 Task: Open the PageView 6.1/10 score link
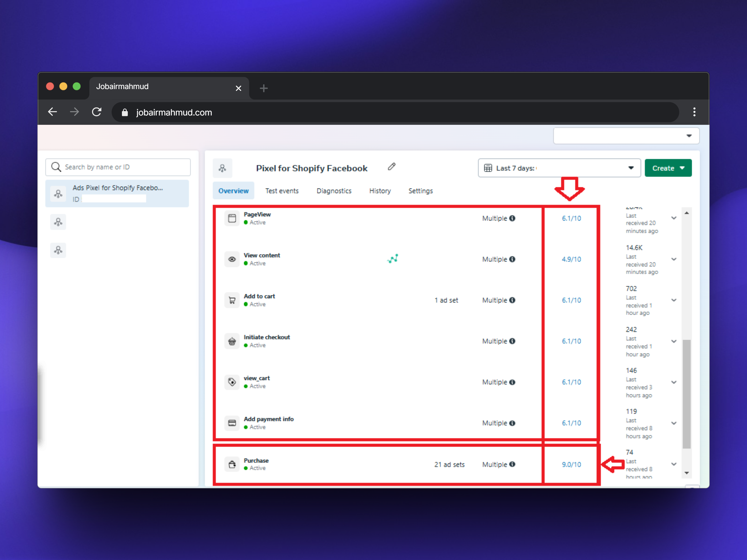tap(571, 218)
